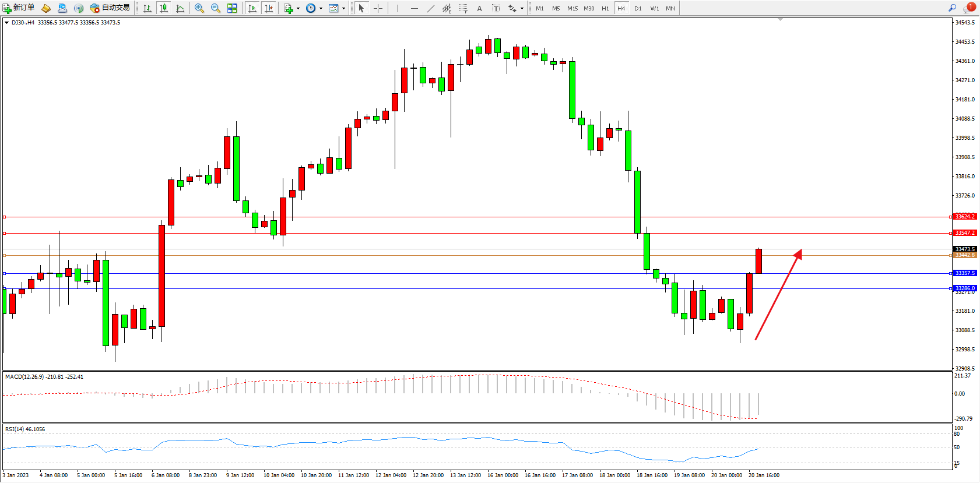980x483 pixels.
Task: Zoom in on the chart
Action: point(199,8)
